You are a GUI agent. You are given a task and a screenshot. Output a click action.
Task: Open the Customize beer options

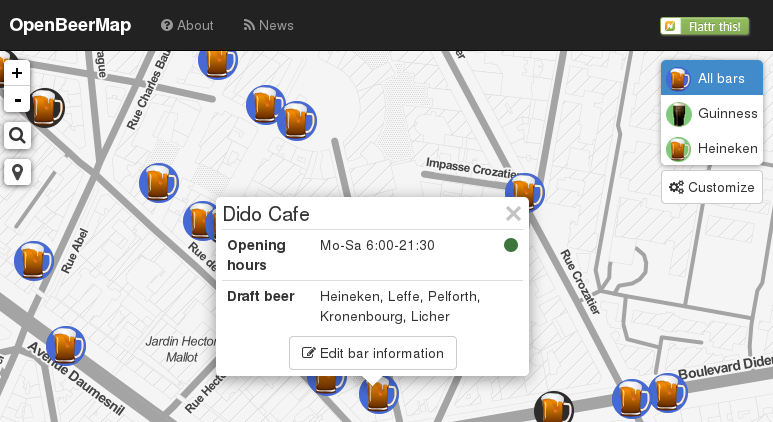[x=712, y=187]
